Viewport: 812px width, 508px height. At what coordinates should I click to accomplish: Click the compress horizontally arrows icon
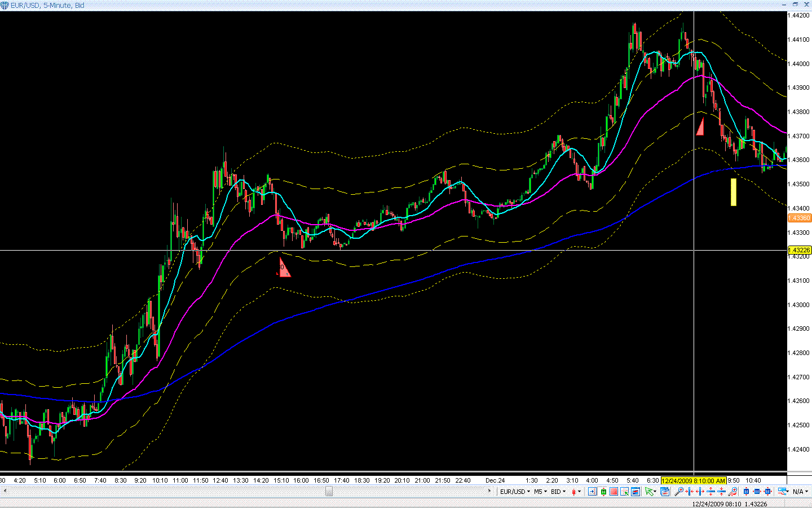click(x=689, y=492)
